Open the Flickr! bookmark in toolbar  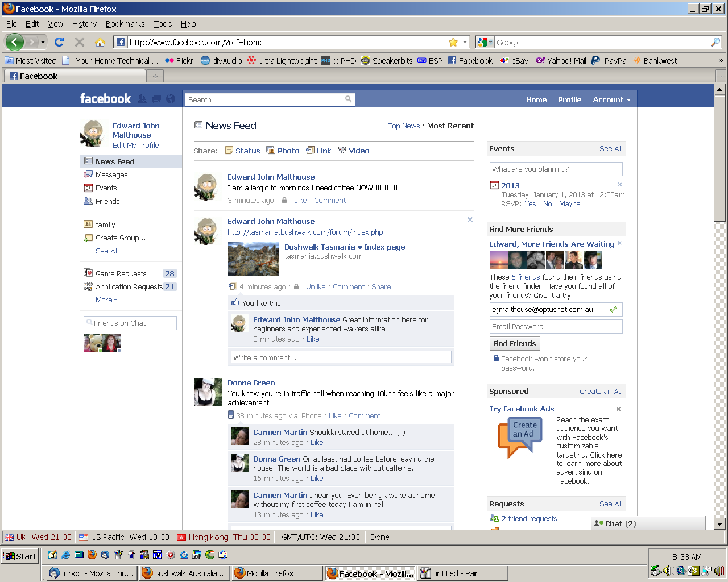180,60
